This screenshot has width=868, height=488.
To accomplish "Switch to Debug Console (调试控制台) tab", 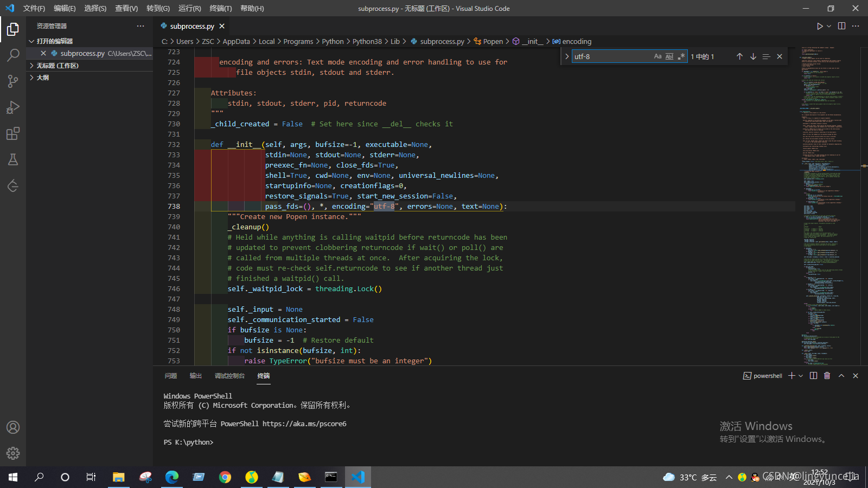I will pos(229,376).
